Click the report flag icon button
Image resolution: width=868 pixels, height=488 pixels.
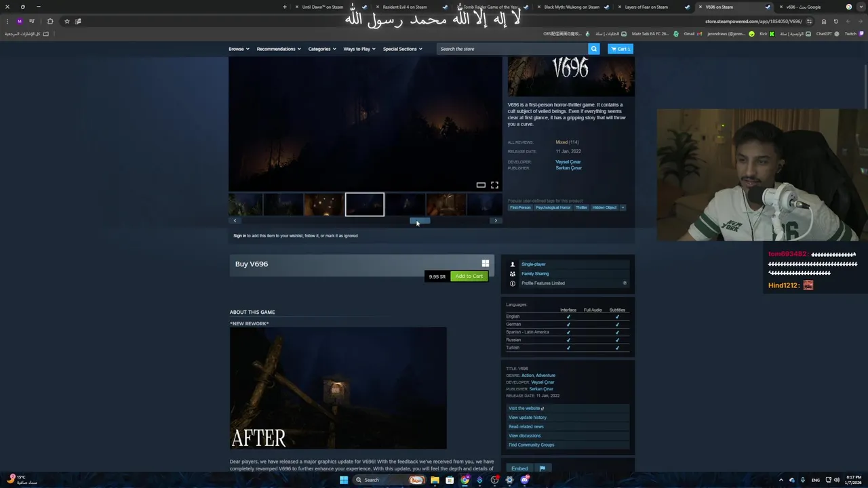coord(542,468)
